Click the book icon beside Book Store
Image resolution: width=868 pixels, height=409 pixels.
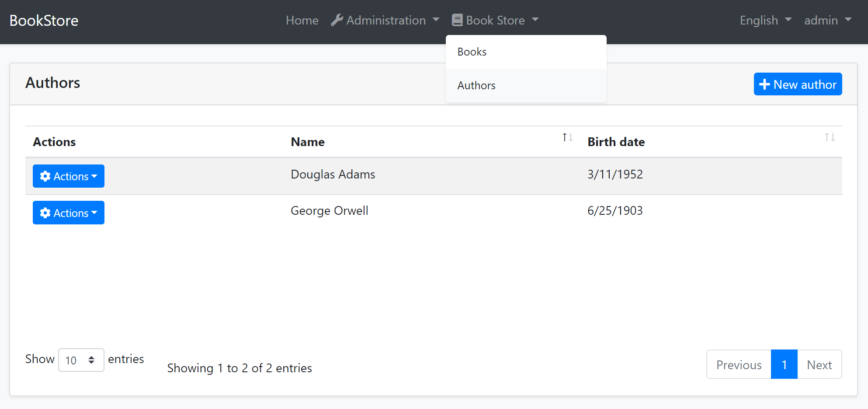tap(457, 20)
